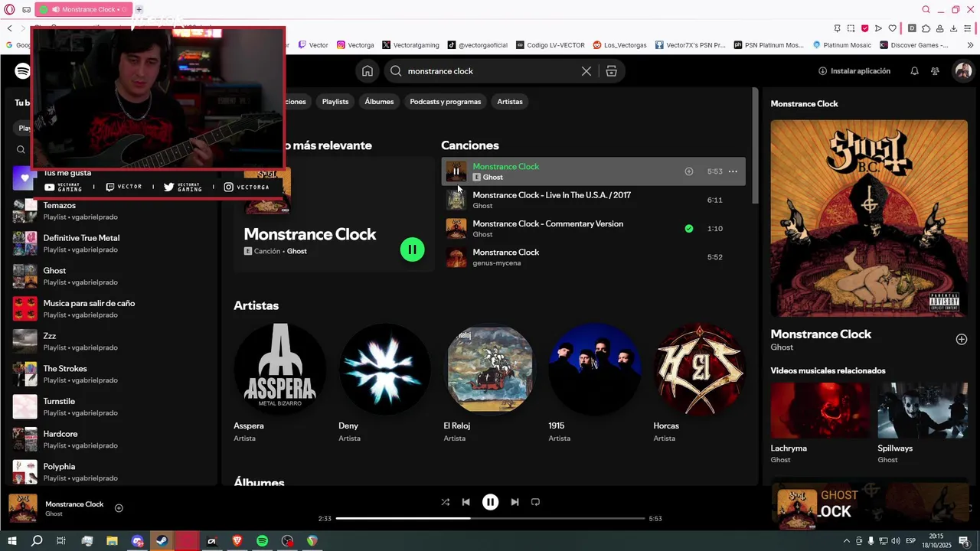Open Musica para salir de caño playlist
980x551 pixels.
(111, 309)
